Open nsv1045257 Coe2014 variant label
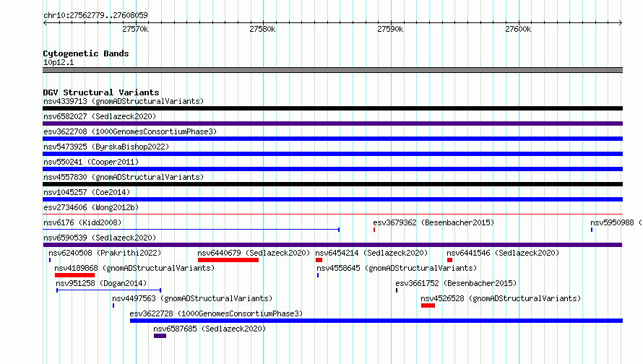Viewport: 643px width, 364px height. 87,192
